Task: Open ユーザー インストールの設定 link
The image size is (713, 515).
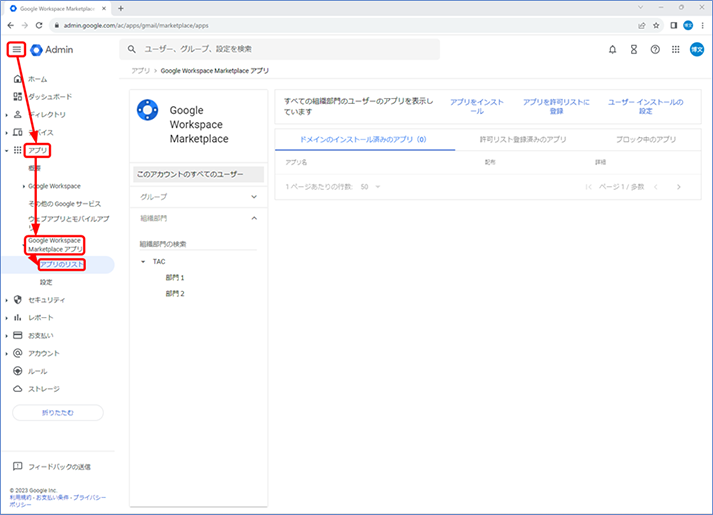Action: [645, 106]
